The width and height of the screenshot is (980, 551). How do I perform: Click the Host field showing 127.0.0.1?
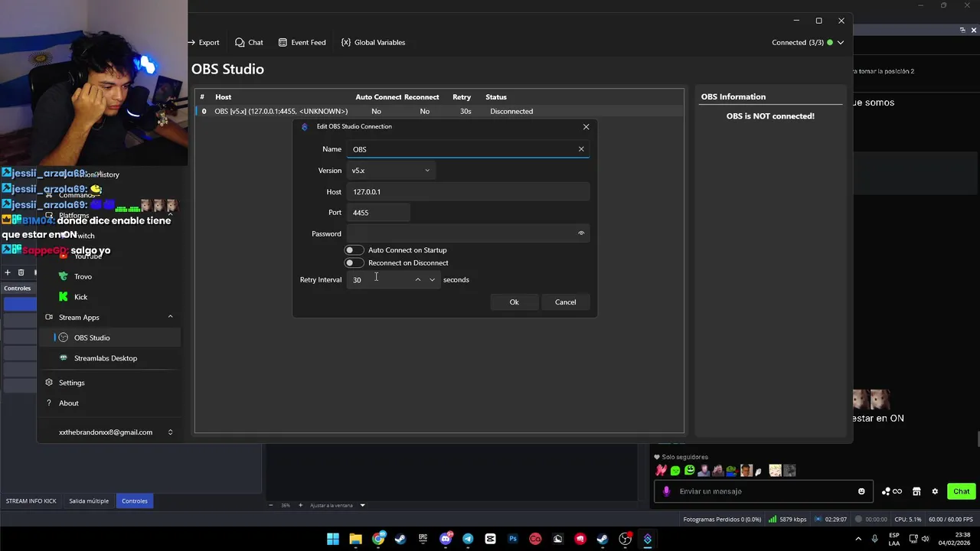(468, 192)
